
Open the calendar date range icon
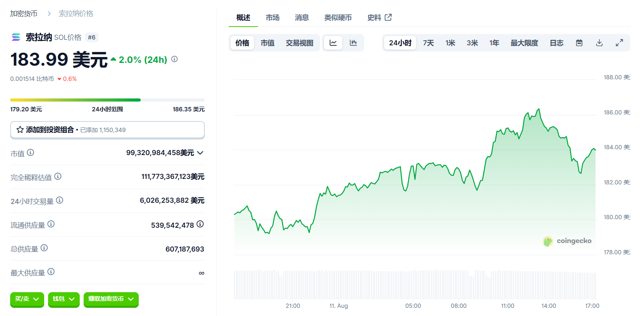point(580,43)
